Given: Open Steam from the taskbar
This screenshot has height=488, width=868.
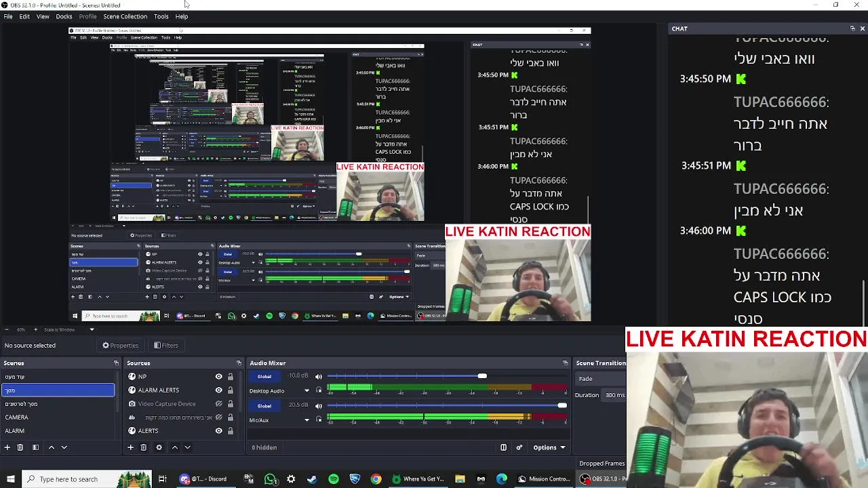Looking at the screenshot, I should (x=312, y=479).
